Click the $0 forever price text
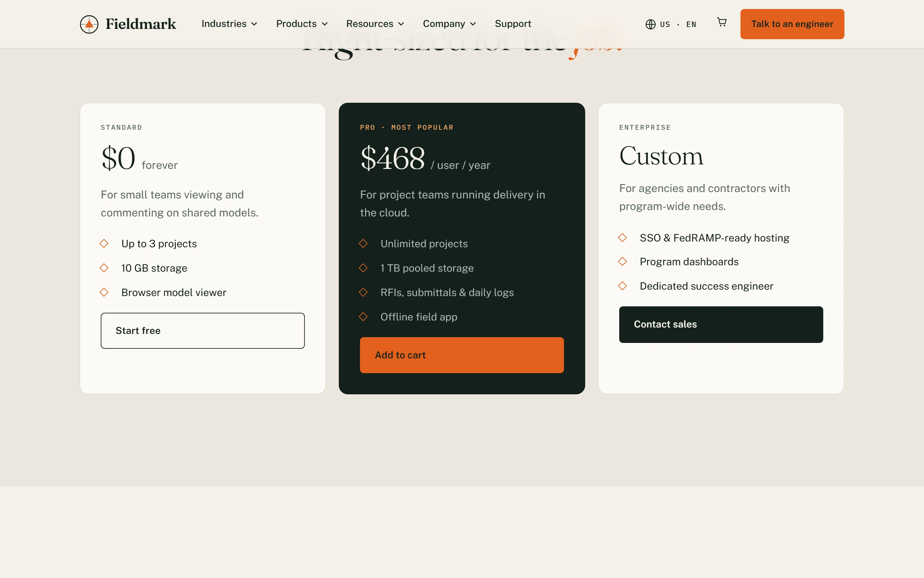Image resolution: width=924 pixels, height=578 pixels. (139, 158)
